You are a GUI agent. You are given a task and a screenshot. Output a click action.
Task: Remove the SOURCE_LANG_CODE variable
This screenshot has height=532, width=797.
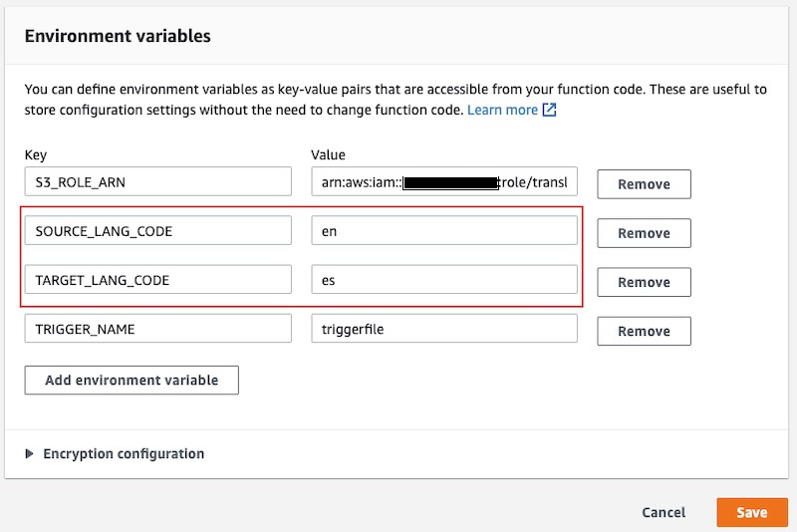tap(644, 233)
